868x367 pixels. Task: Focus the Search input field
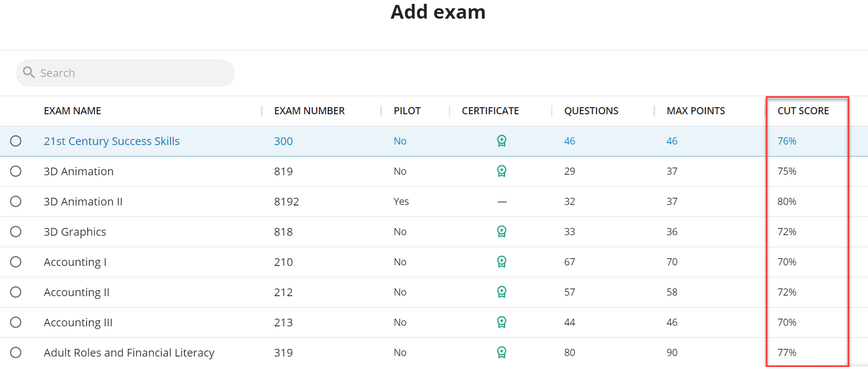132,73
